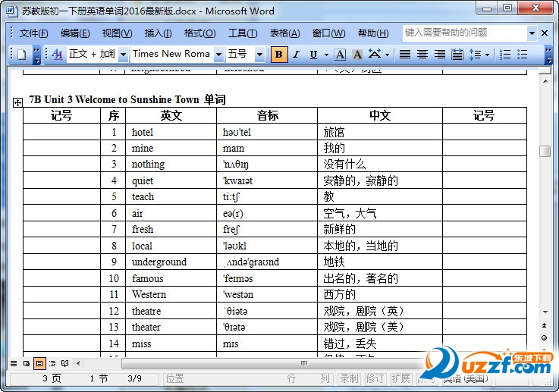Screen dimensions: 559x392
Task: Click the line spacing icon
Action: [476, 55]
